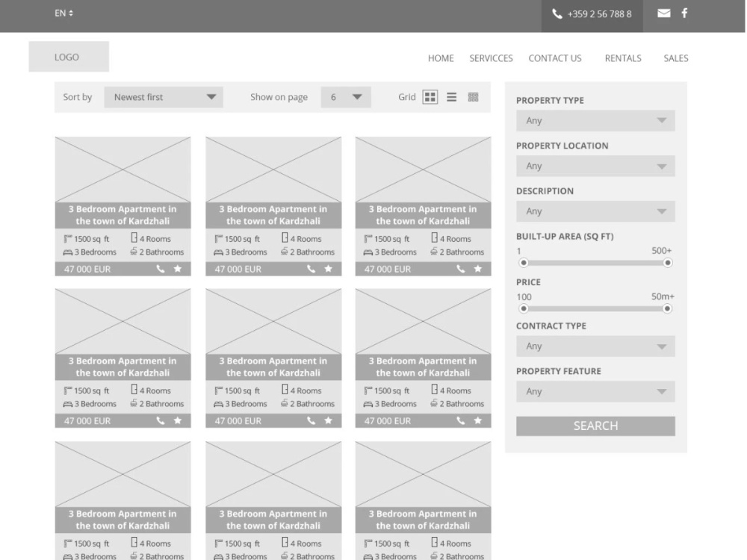Open the SERVICCES menu item
Viewport: 747px width, 560px height.
pos(492,58)
